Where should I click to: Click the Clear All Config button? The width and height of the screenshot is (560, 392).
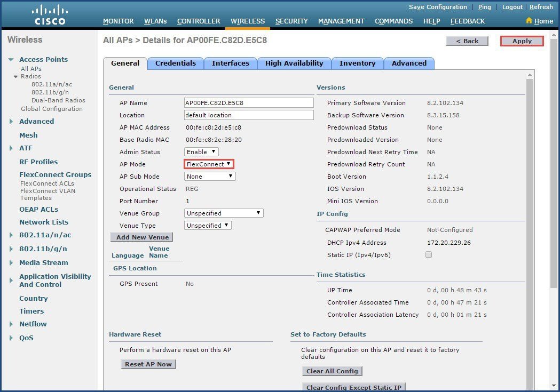pos(332,371)
